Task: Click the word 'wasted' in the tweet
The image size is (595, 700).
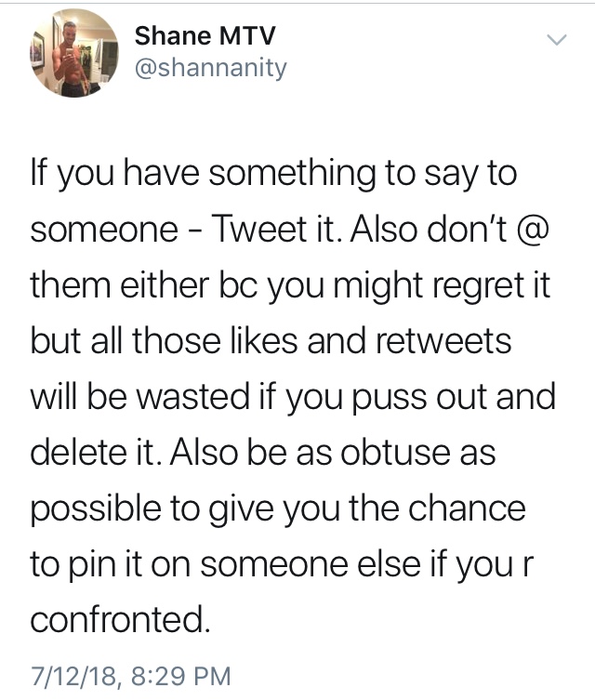Action: click(x=192, y=397)
